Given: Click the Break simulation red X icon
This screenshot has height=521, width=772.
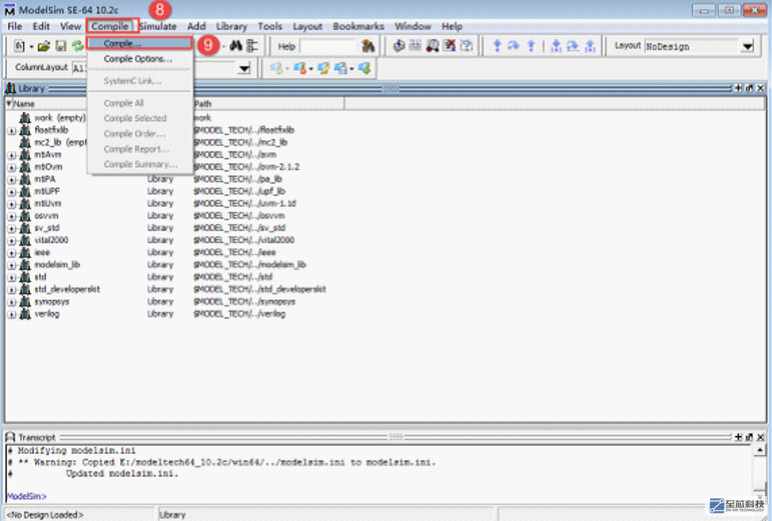Looking at the screenshot, I should click(449, 46).
